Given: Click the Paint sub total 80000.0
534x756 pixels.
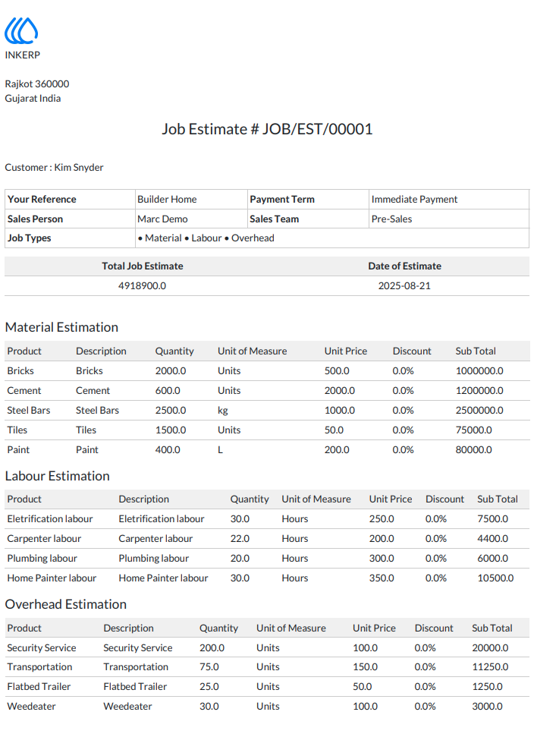Looking at the screenshot, I should [x=474, y=450].
